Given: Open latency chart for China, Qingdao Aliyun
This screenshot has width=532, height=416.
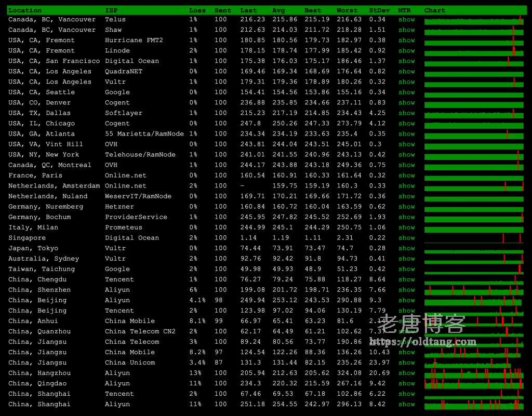Looking at the screenshot, I should click(473, 383).
